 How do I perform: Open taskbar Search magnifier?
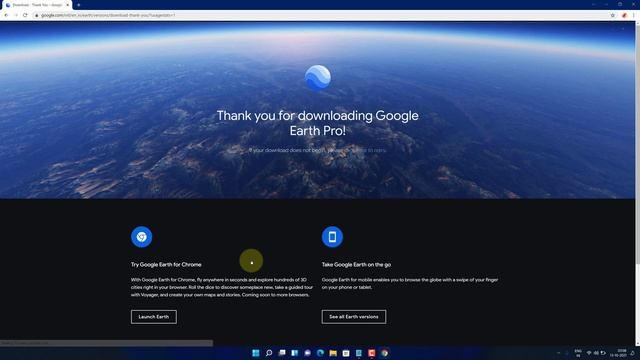point(269,353)
